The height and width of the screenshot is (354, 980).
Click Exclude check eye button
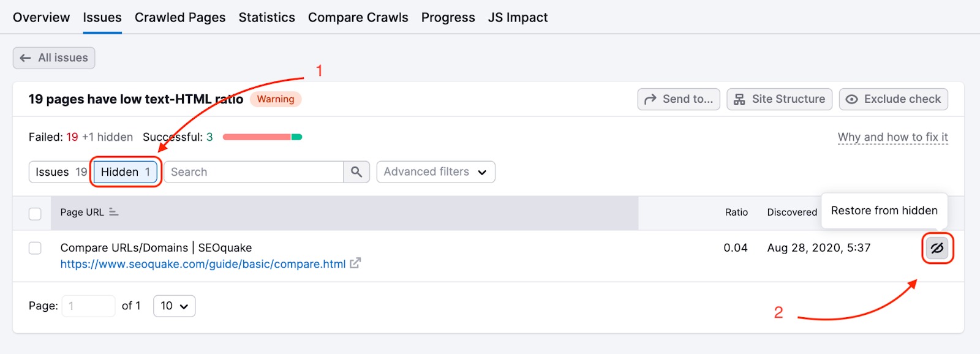893,99
